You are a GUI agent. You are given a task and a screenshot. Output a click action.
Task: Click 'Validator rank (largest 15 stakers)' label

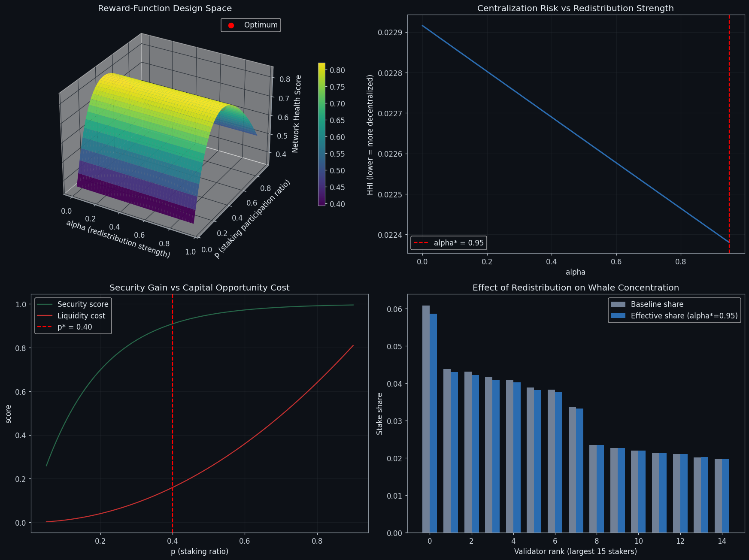click(576, 551)
